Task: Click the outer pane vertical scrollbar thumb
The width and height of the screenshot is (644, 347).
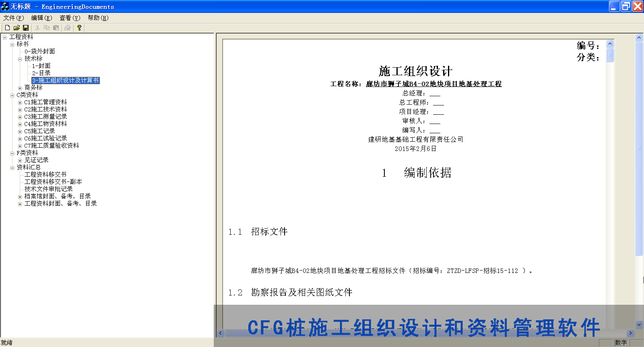Action: coord(639,148)
